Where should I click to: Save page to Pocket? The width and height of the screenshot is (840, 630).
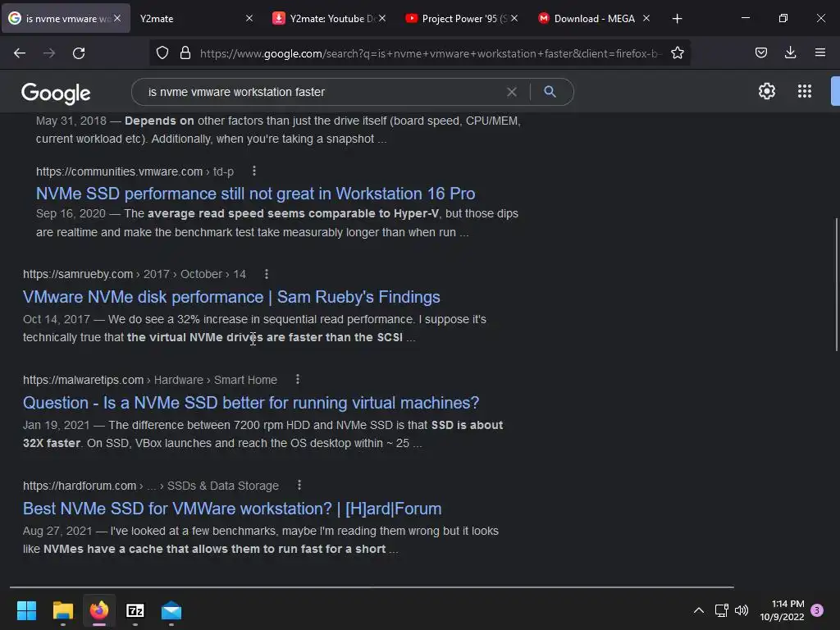[x=760, y=52]
